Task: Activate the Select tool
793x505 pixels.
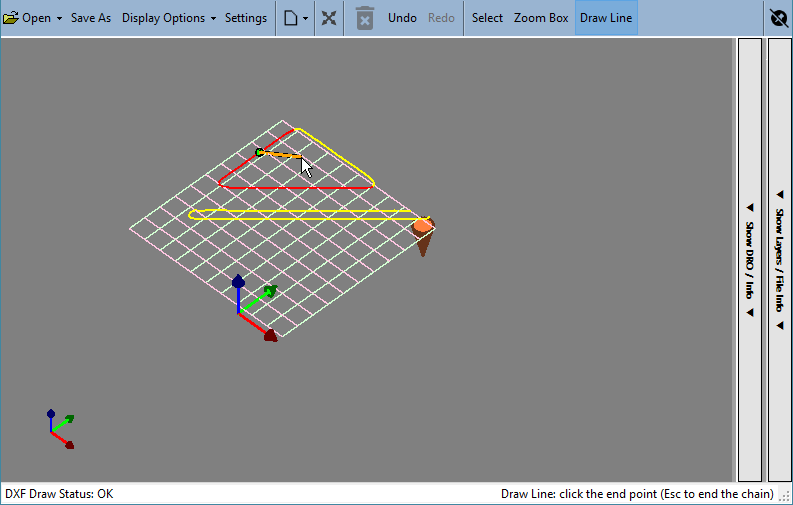Action: pyautogui.click(x=487, y=18)
